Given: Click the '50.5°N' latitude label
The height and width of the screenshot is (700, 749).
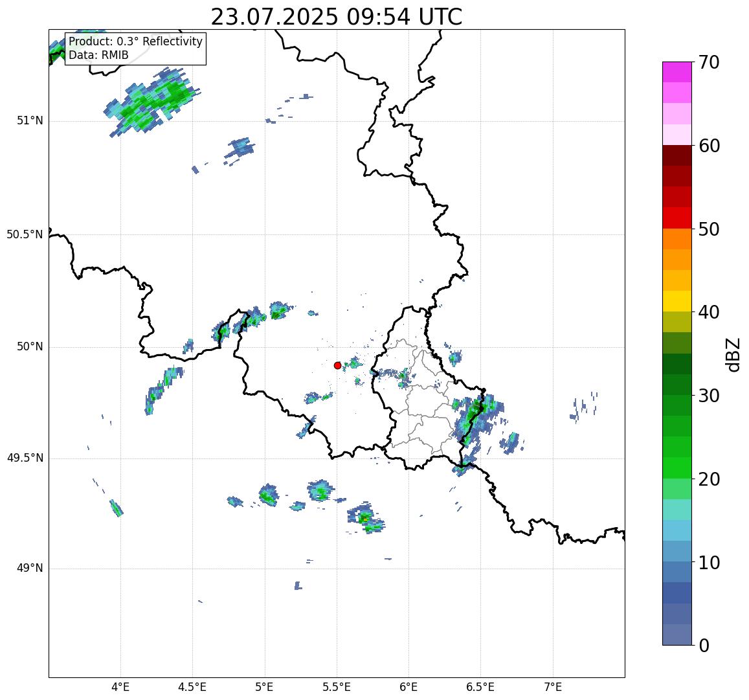Looking at the screenshot, I should point(25,234).
